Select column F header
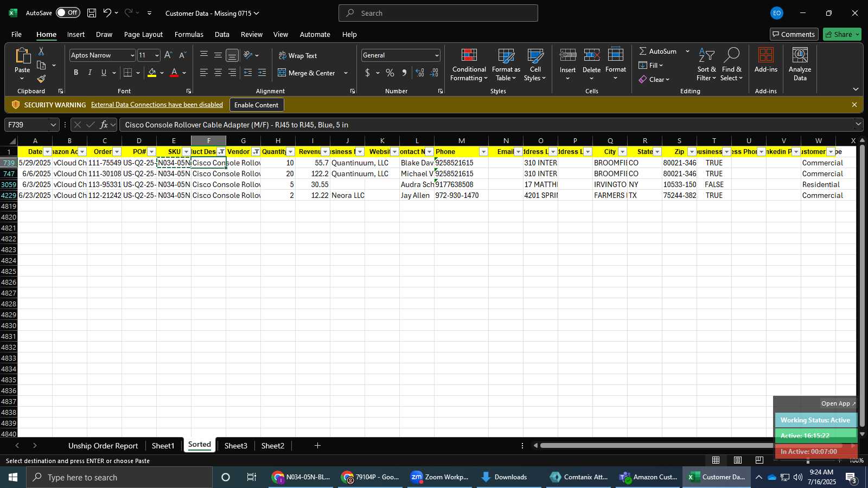Image resolution: width=868 pixels, height=488 pixels. 208,141
